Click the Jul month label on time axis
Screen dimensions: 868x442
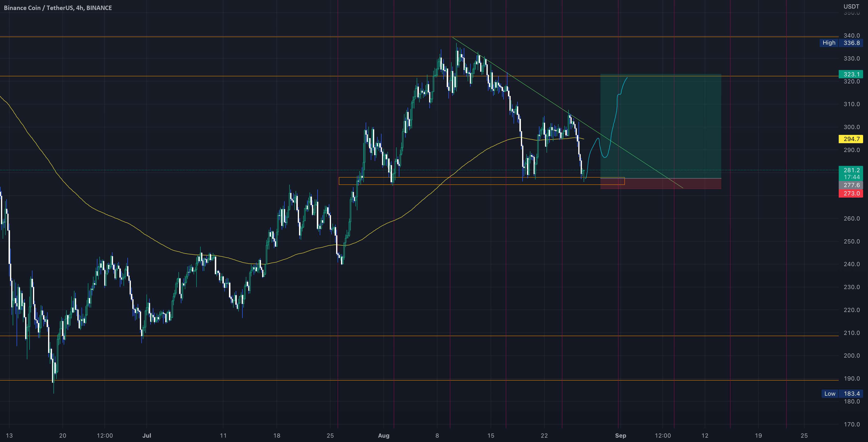click(146, 436)
